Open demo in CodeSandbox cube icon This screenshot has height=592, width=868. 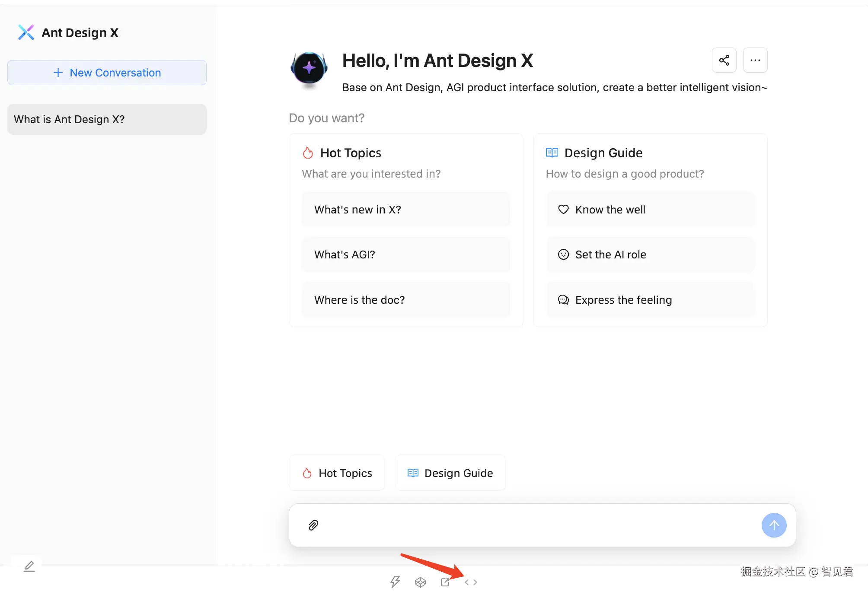point(420,582)
